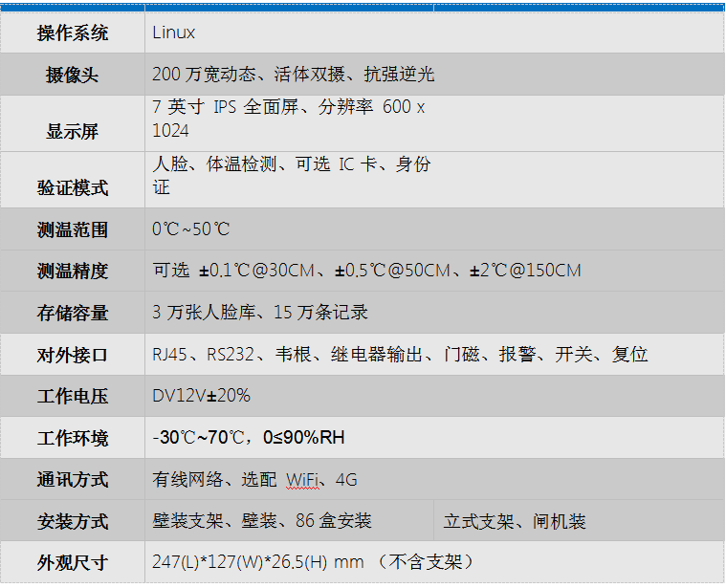
Task: Click the 操作系统 label cell
Action: point(73,33)
